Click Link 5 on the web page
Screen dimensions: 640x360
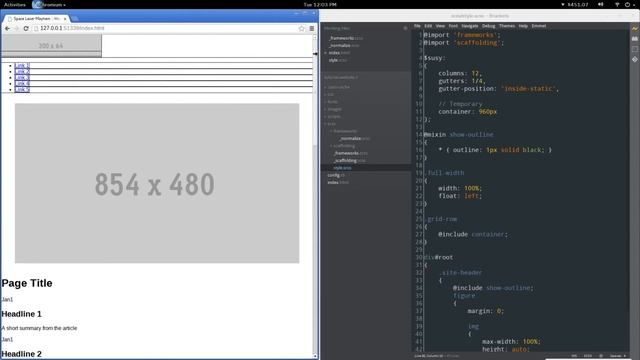coord(22,89)
